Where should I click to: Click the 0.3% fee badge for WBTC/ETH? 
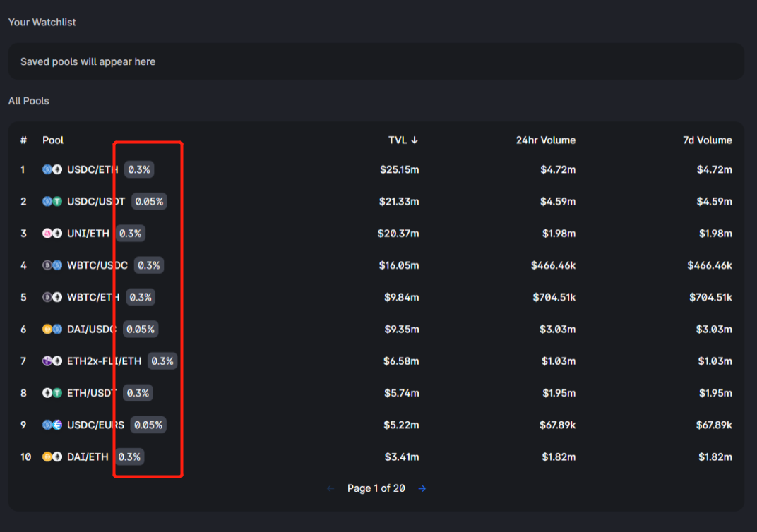click(x=141, y=297)
